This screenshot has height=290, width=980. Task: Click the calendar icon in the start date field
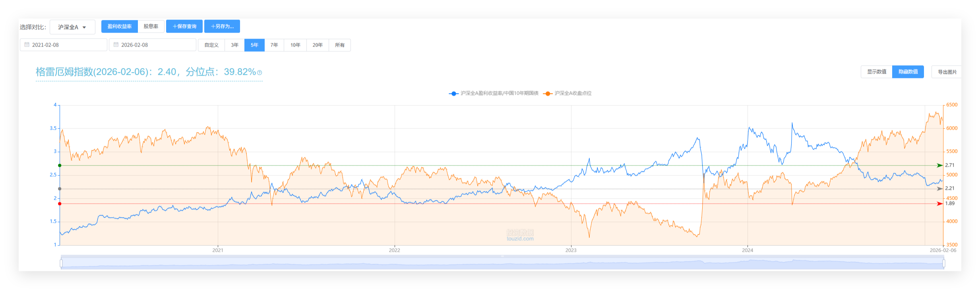tap(27, 45)
